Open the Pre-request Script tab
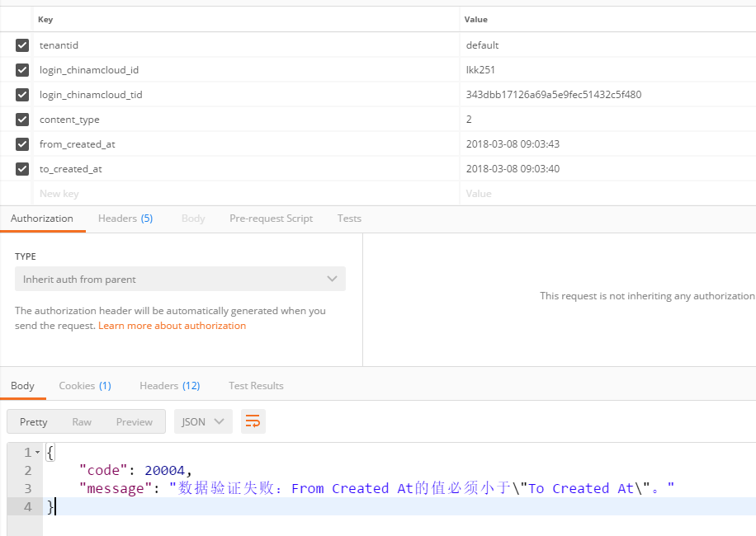Image resolution: width=756 pixels, height=536 pixels. pos(271,219)
